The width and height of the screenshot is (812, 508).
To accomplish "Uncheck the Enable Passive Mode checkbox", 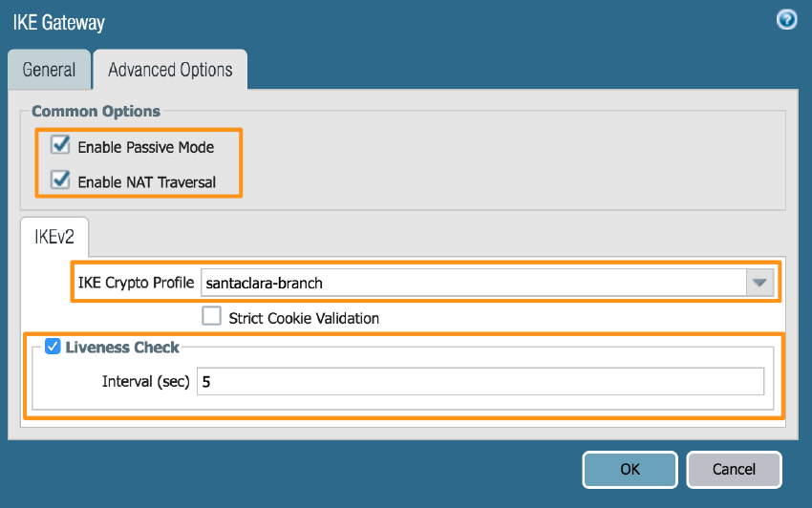I will click(x=61, y=146).
